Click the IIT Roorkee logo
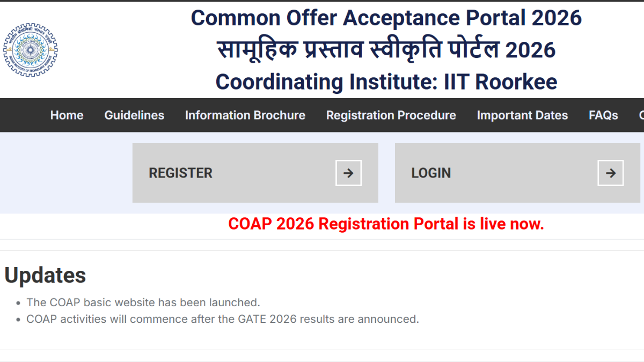The image size is (644, 362). coord(30,50)
